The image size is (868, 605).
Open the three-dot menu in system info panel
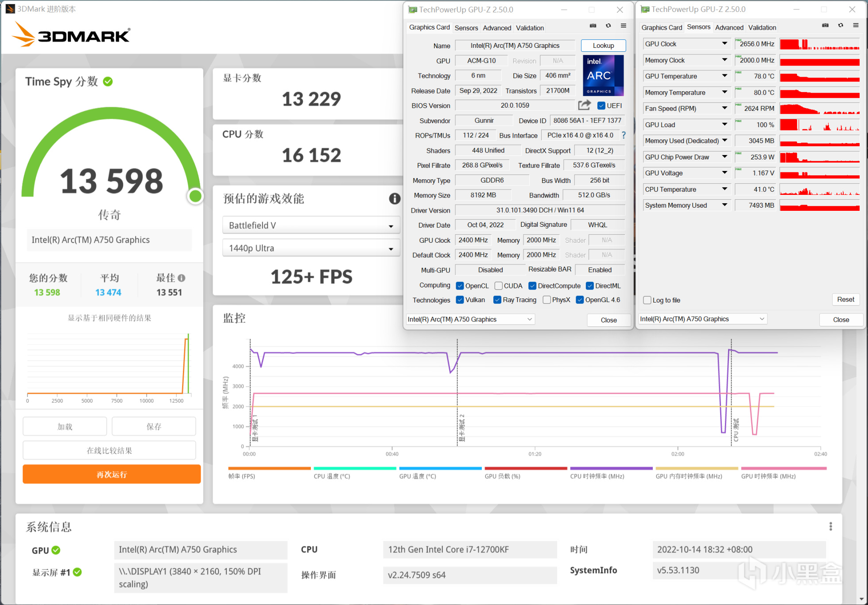pyautogui.click(x=830, y=526)
